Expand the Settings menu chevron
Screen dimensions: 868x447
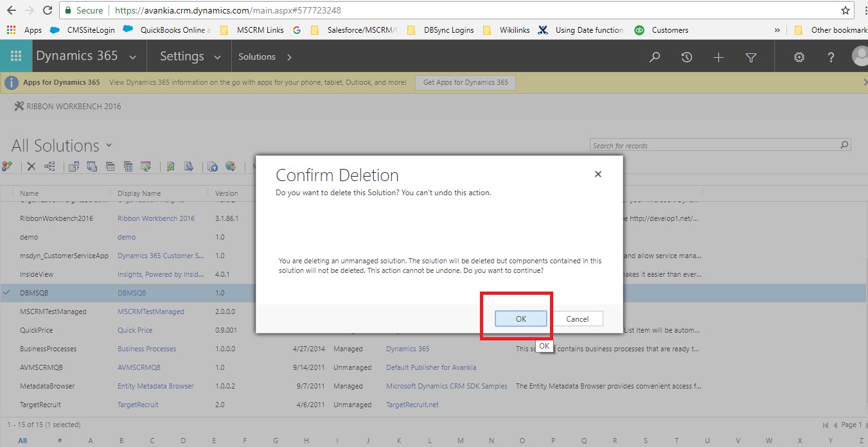point(218,57)
